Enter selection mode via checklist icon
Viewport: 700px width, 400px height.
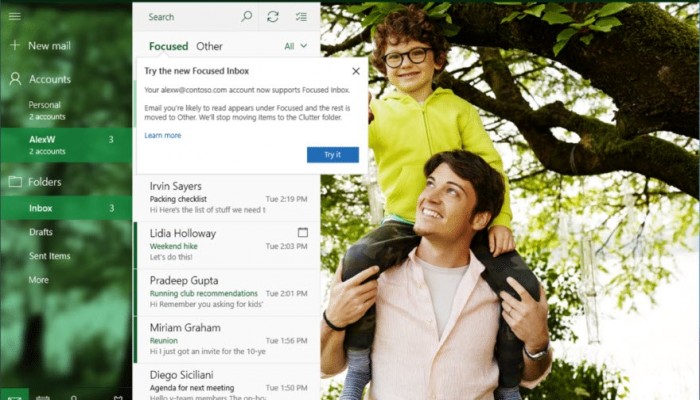click(x=301, y=17)
